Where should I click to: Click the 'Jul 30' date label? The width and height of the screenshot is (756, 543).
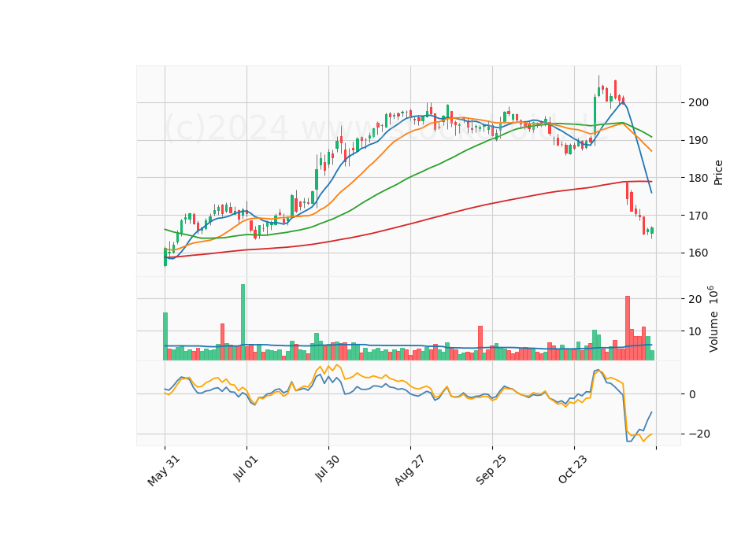click(327, 468)
